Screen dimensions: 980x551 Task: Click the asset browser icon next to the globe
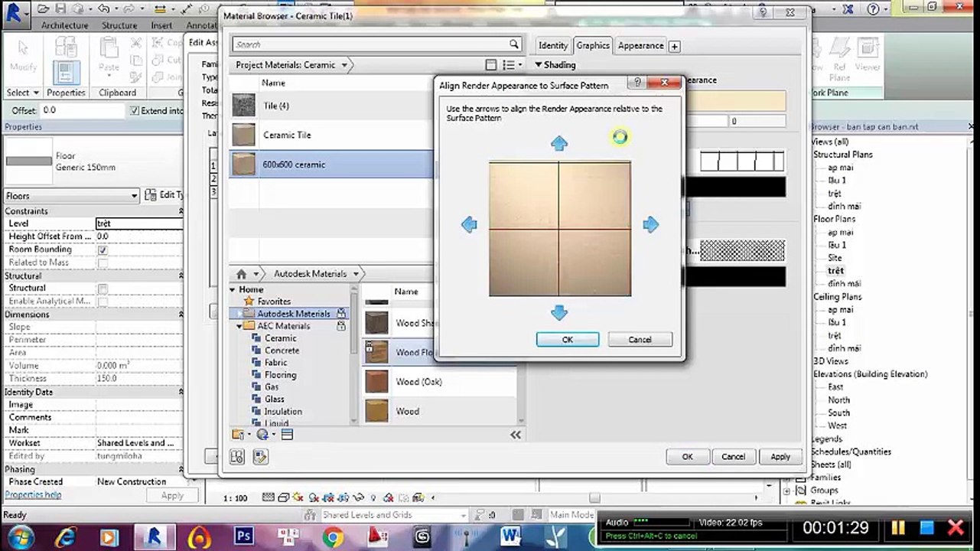(287, 435)
